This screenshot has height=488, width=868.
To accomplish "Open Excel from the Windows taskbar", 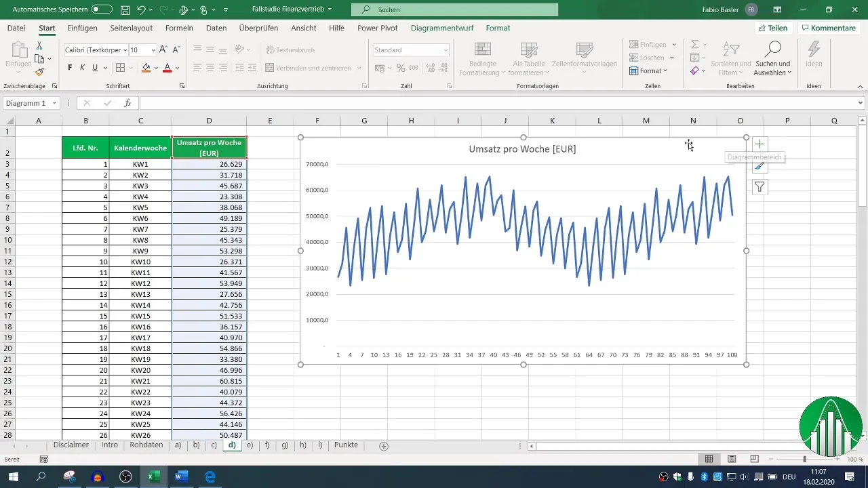I will point(154,476).
